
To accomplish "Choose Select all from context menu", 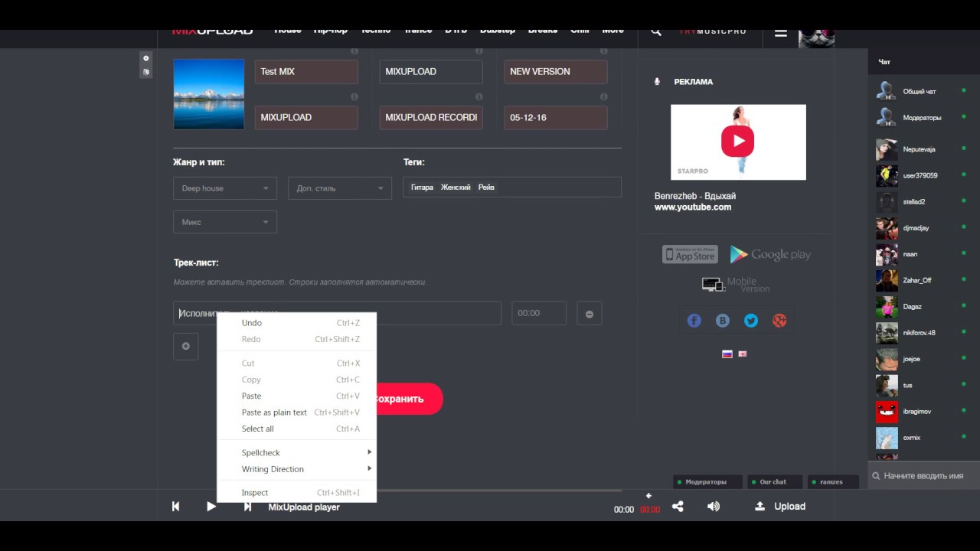I will [x=297, y=429].
